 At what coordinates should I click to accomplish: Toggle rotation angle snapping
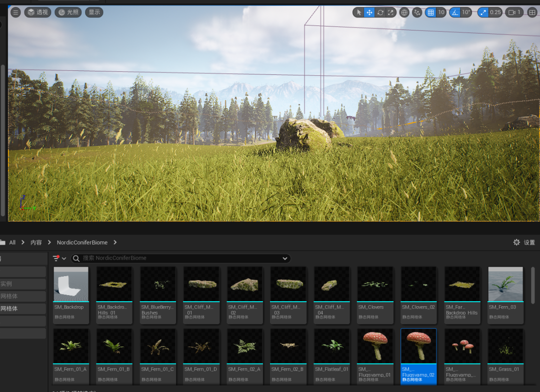coord(455,12)
